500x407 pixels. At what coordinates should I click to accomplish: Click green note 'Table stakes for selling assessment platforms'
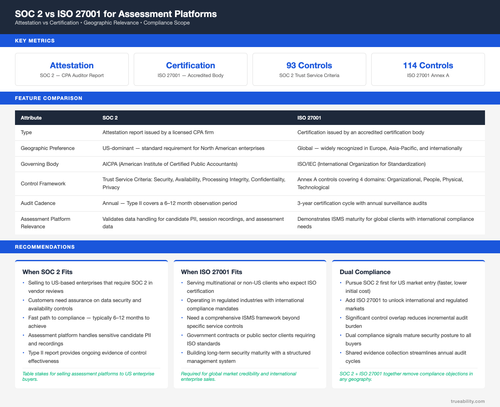[88, 376]
